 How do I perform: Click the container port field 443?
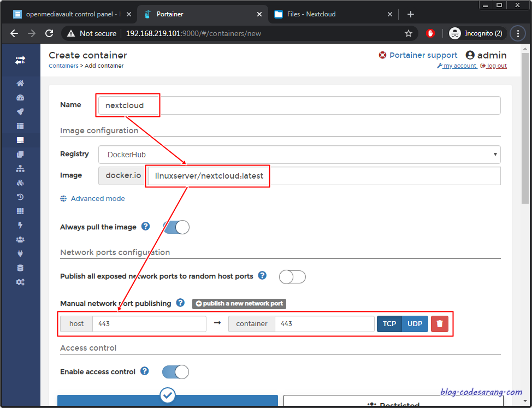324,323
